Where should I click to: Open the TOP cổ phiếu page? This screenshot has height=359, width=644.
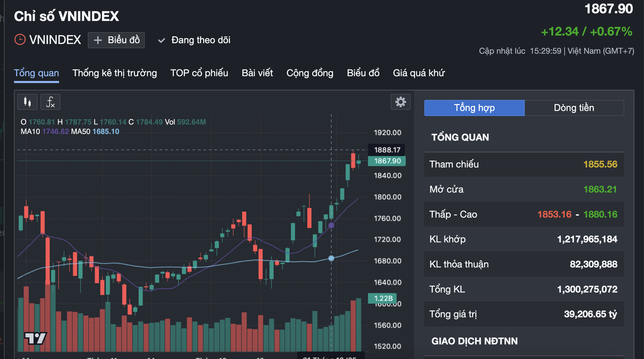[x=199, y=73]
